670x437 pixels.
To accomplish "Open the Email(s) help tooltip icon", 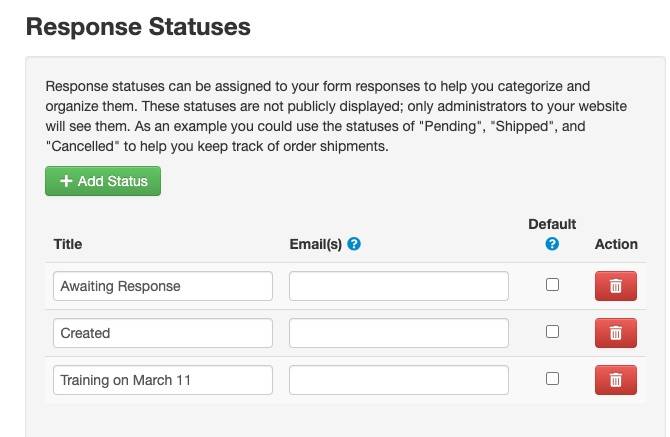I will pos(354,244).
